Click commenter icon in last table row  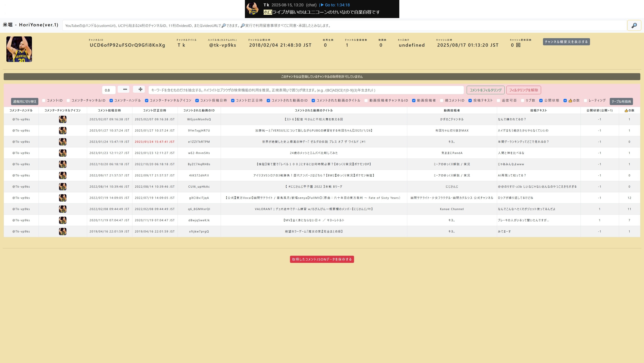[x=62, y=232]
